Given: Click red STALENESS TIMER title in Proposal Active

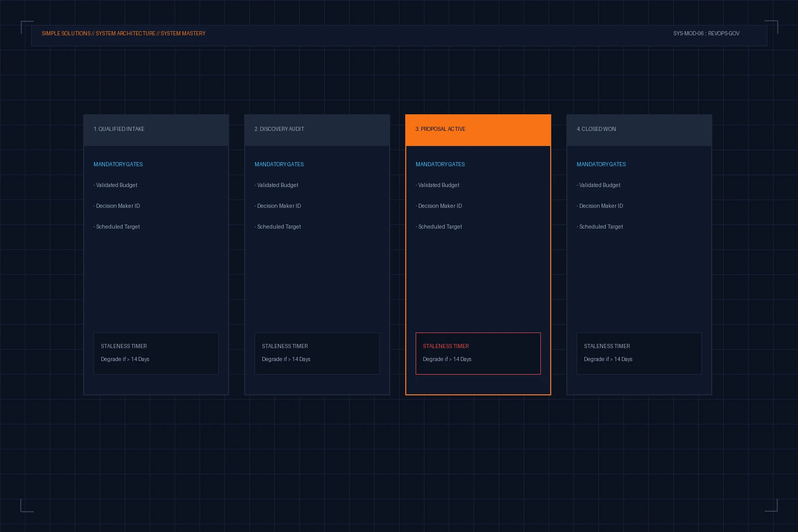Looking at the screenshot, I should [x=446, y=346].
